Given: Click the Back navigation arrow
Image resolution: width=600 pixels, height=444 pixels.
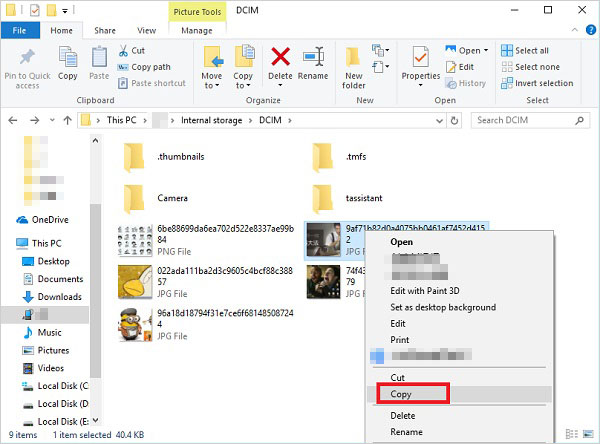Looking at the screenshot, I should 13,121.
